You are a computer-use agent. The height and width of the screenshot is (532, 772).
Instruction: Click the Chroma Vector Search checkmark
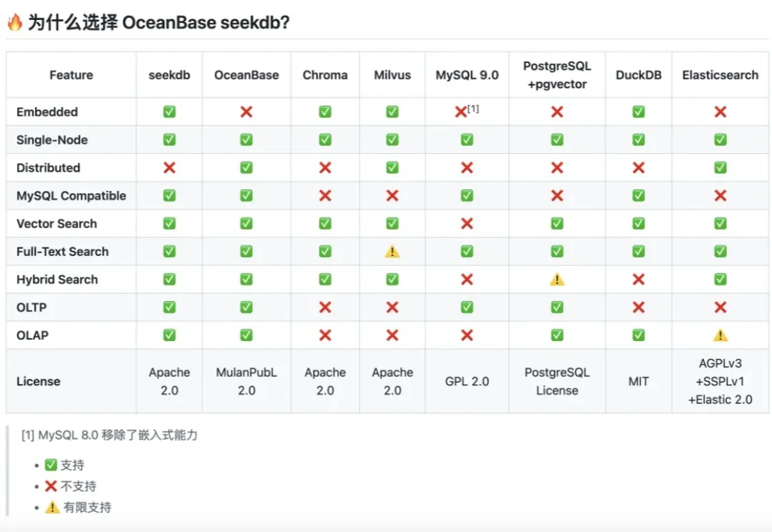[x=325, y=224]
